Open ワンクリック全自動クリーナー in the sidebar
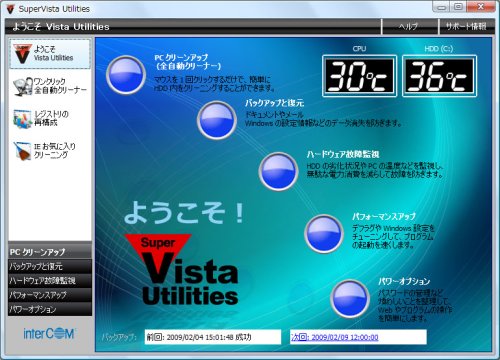500x360 pixels. [x=50, y=86]
